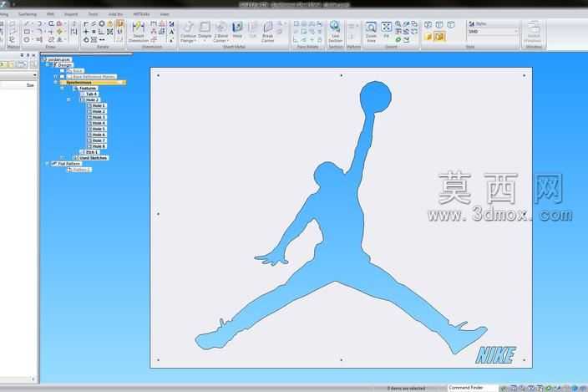This screenshot has height=392, width=588.
Task: Collapse the Hole 2 group node
Action: (x=68, y=99)
